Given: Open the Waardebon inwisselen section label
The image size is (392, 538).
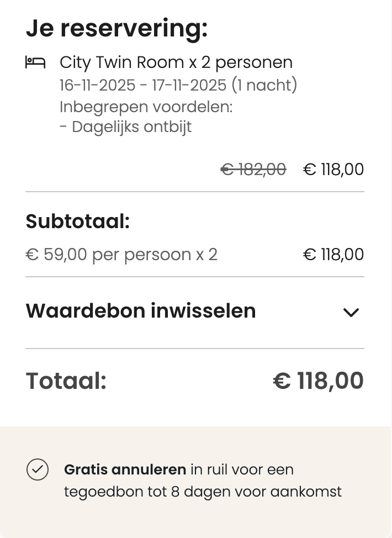Looking at the screenshot, I should click(141, 311).
